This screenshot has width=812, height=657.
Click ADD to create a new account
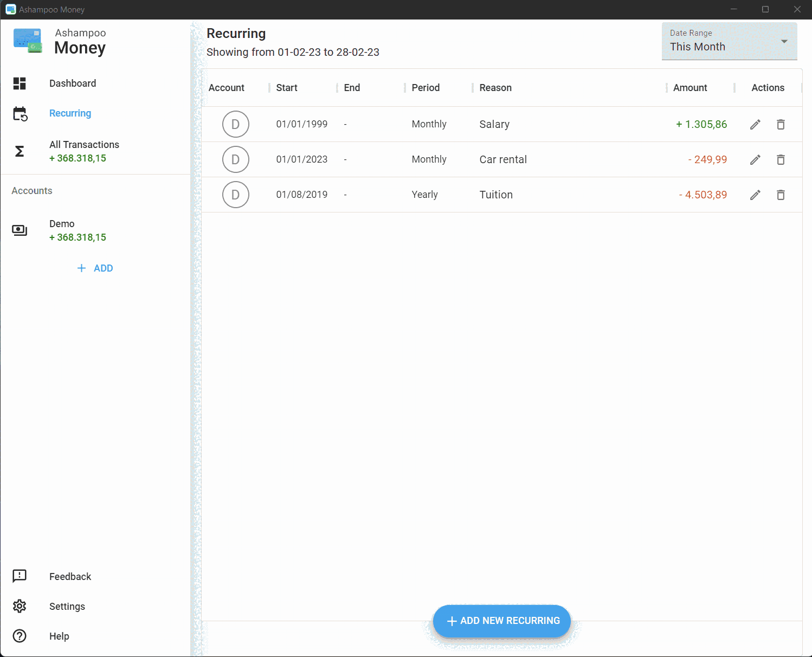95,268
